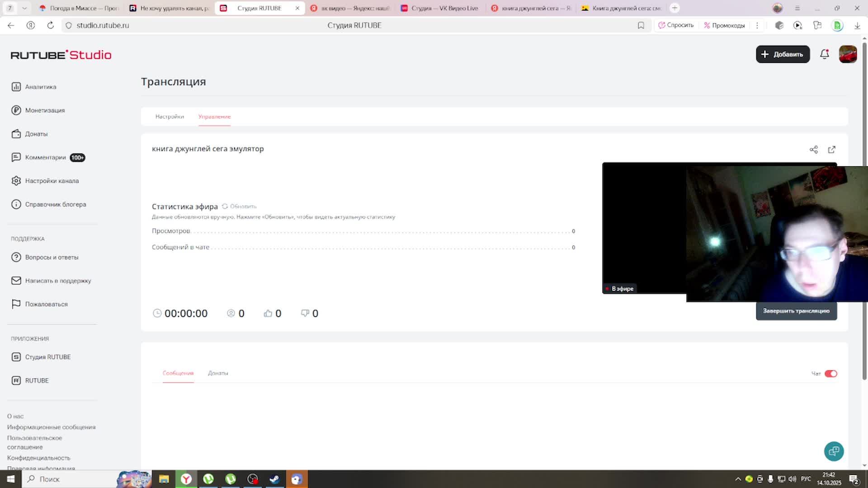Expand the browser tab list chevron
Image resolution: width=868 pixels, height=488 pixels.
[24, 8]
